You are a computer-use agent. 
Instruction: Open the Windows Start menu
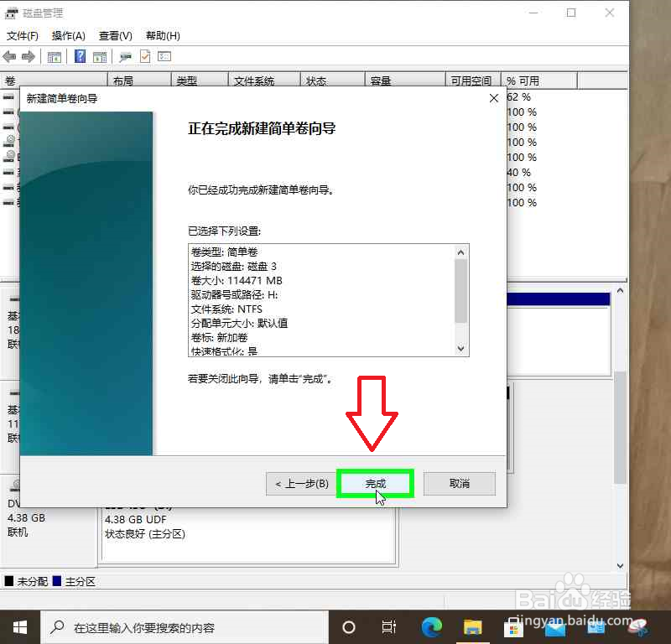pos(19,627)
